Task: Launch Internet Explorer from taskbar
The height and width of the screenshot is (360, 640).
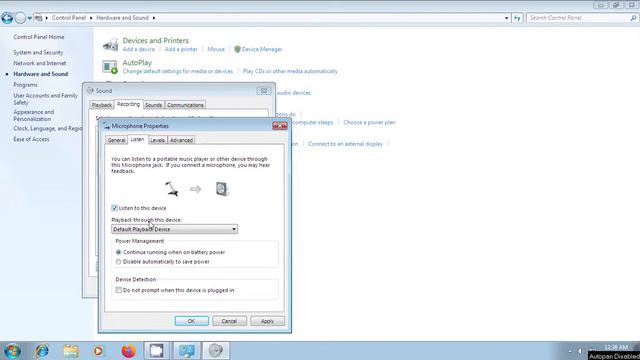Action: [x=42, y=351]
